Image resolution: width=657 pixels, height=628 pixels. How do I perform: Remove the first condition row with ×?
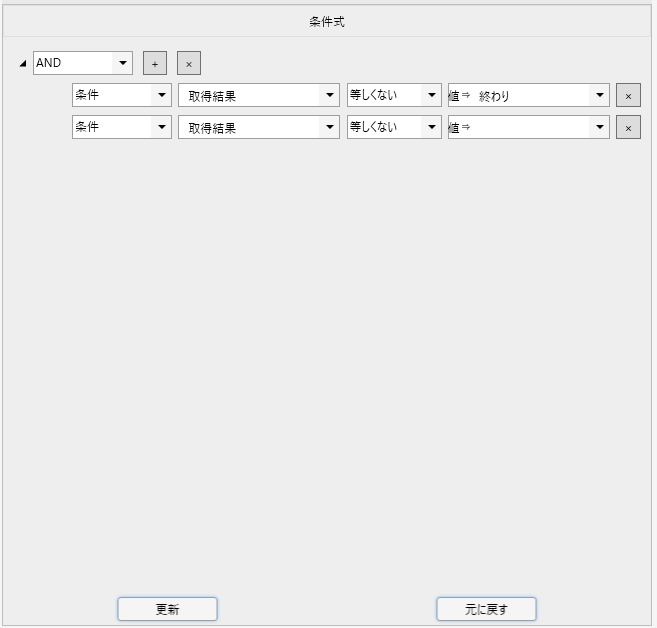(628, 96)
